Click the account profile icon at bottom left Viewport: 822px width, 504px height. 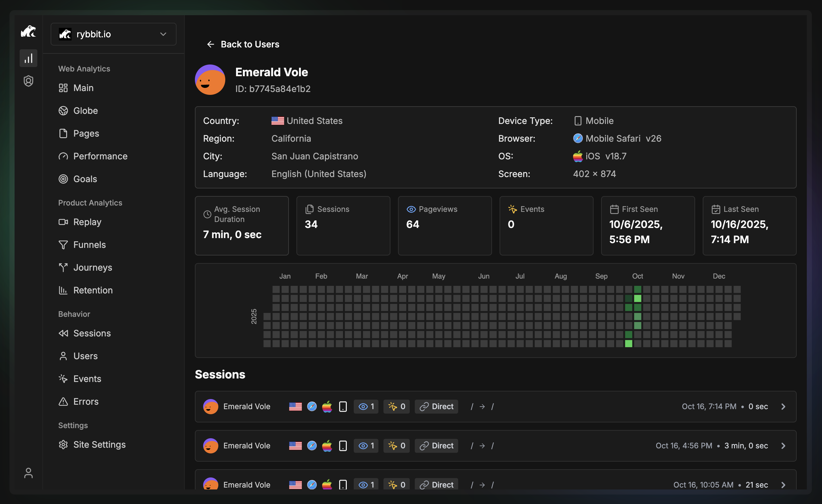(x=28, y=473)
